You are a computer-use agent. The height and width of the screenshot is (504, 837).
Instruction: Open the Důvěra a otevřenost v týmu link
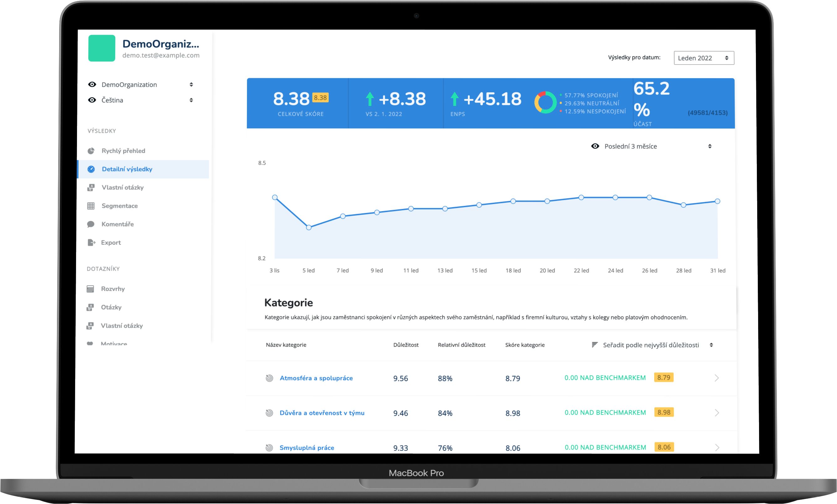pyautogui.click(x=322, y=413)
